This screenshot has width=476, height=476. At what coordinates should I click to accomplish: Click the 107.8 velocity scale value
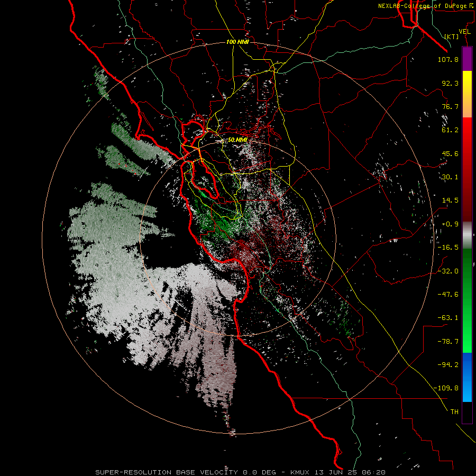(448, 59)
